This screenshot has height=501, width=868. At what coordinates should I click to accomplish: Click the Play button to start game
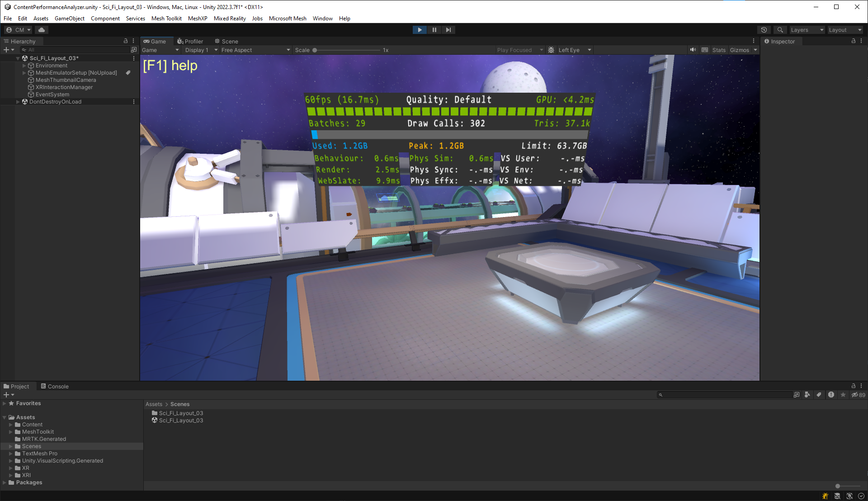[420, 29]
